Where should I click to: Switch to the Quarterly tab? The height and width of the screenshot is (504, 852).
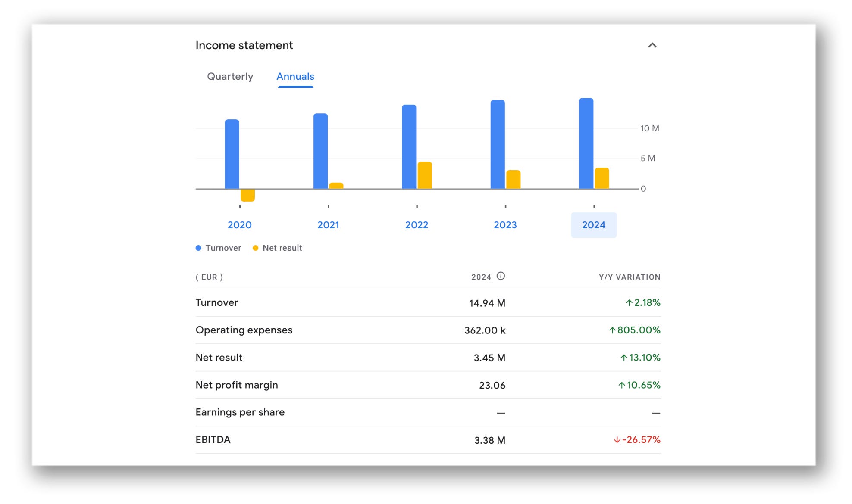click(230, 76)
